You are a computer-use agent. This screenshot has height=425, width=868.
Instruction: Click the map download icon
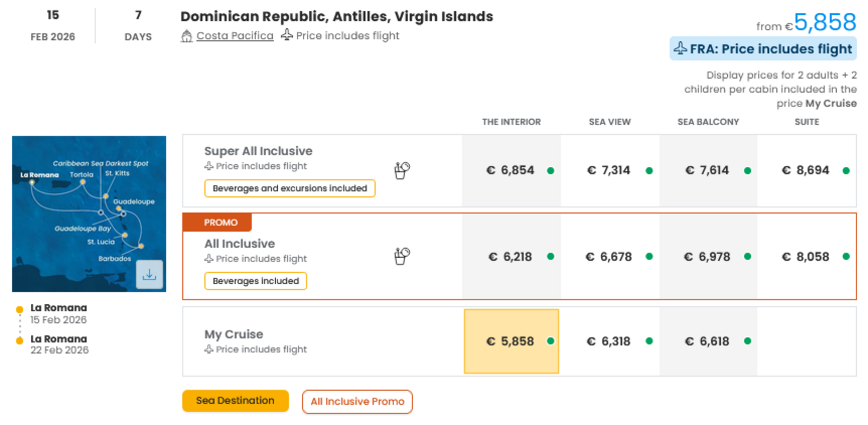(x=149, y=274)
